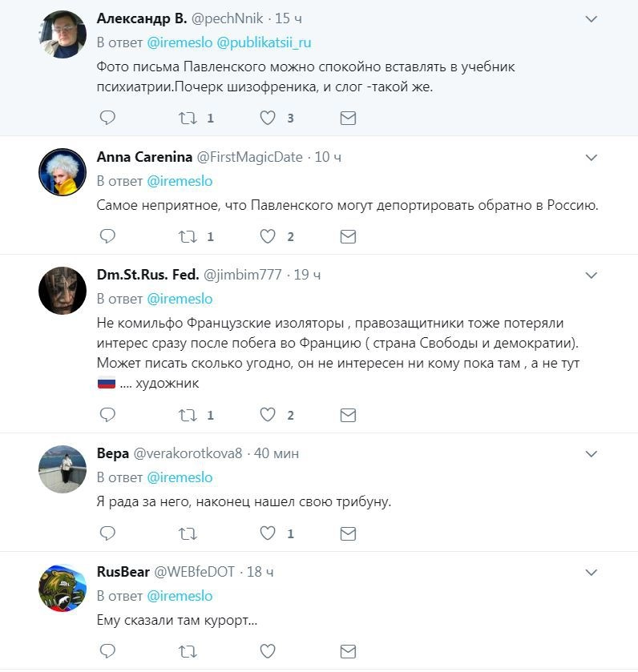This screenshot has width=638, height=672.
Task: Open more options for Александр В.'s tweet
Action: [x=592, y=18]
